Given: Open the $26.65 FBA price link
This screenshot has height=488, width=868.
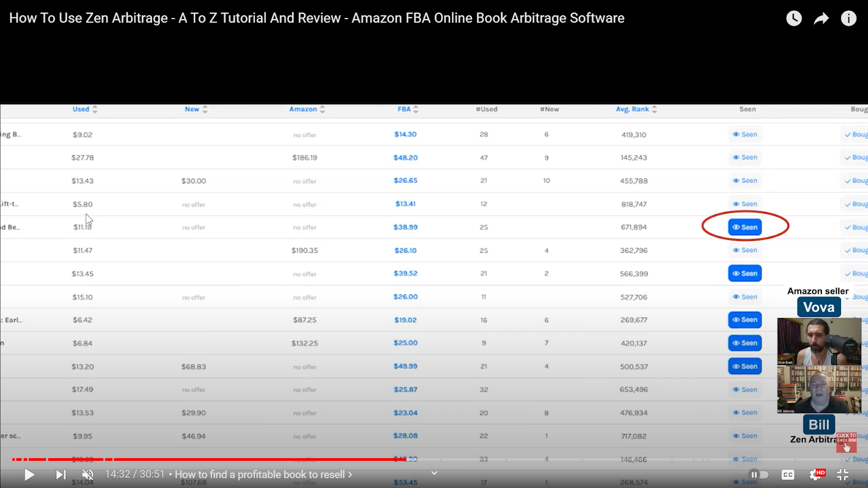Looking at the screenshot, I should point(405,181).
